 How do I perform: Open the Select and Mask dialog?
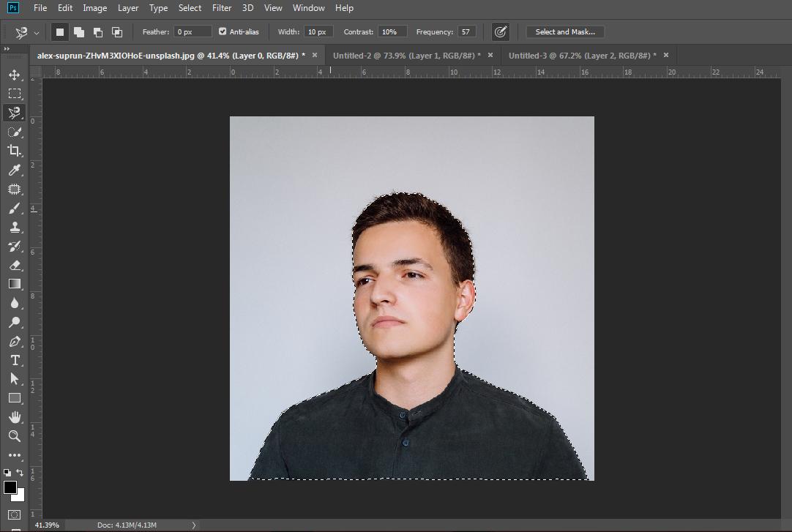(564, 31)
